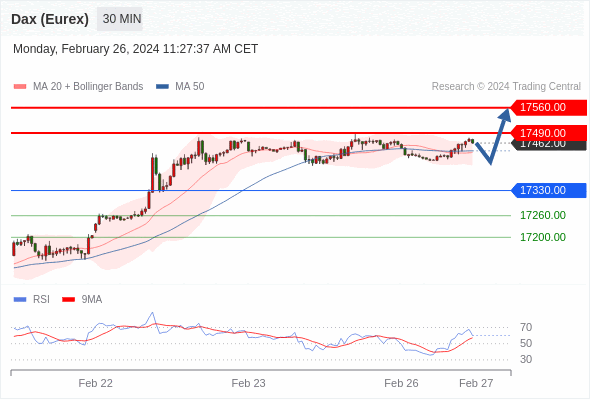Click the 17200.00 green support label
This screenshot has height=400, width=590.
[543, 237]
